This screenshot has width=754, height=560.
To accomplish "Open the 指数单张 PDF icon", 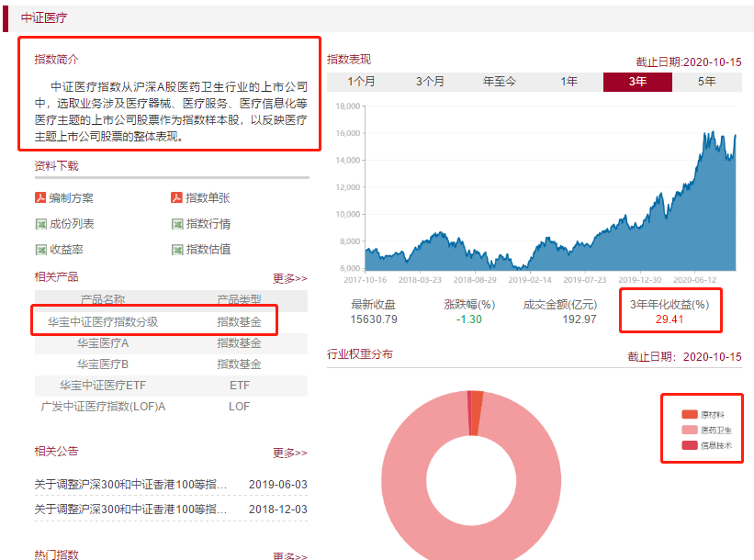I will (176, 197).
